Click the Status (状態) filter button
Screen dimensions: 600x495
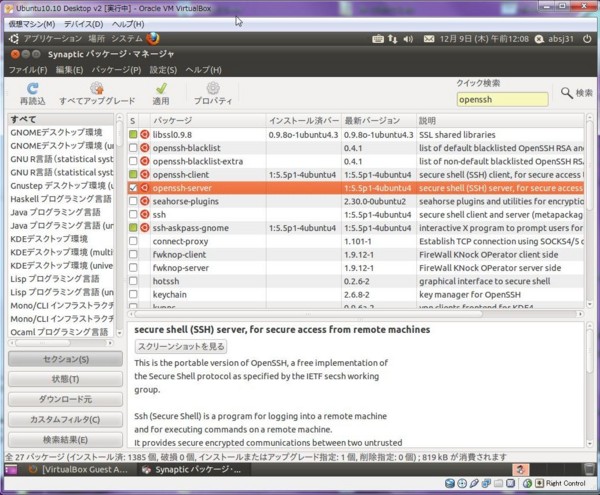pos(65,379)
